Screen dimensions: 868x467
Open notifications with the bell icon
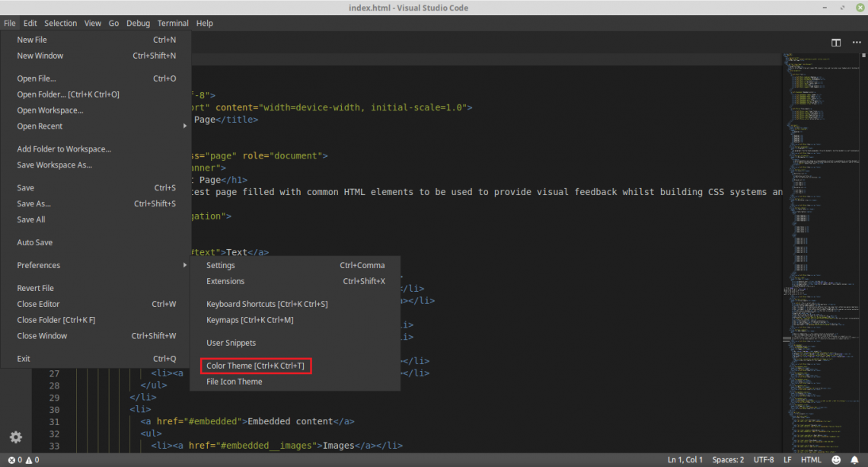(x=855, y=460)
